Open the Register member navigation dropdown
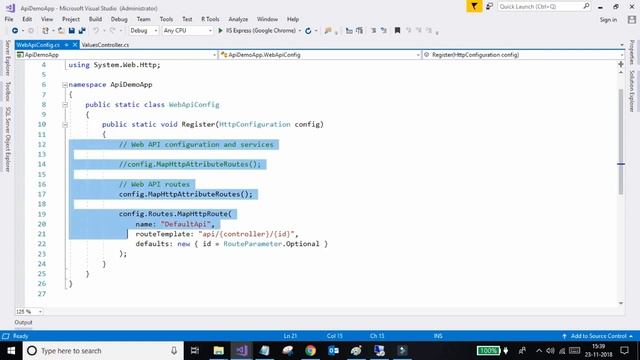 click(523, 55)
